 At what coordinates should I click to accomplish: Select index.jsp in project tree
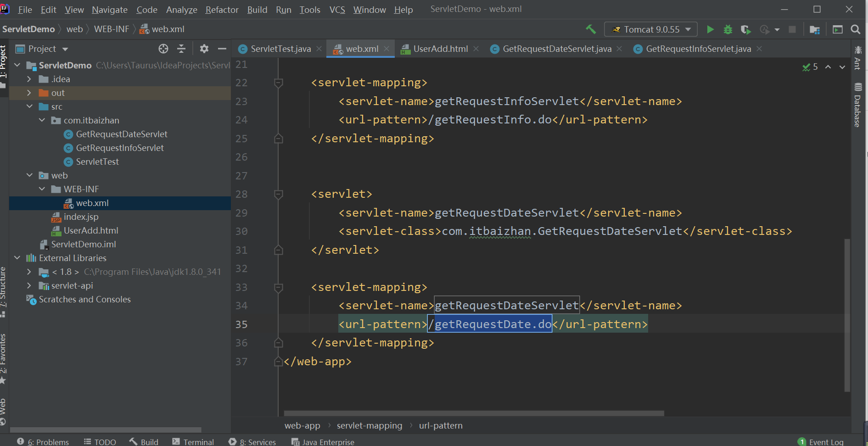tap(81, 217)
